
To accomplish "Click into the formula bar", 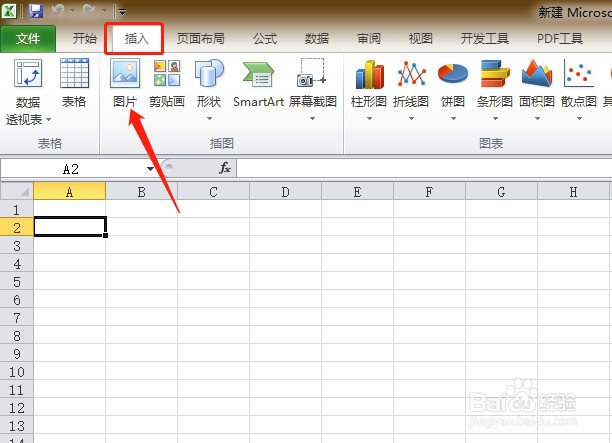I will 424,169.
